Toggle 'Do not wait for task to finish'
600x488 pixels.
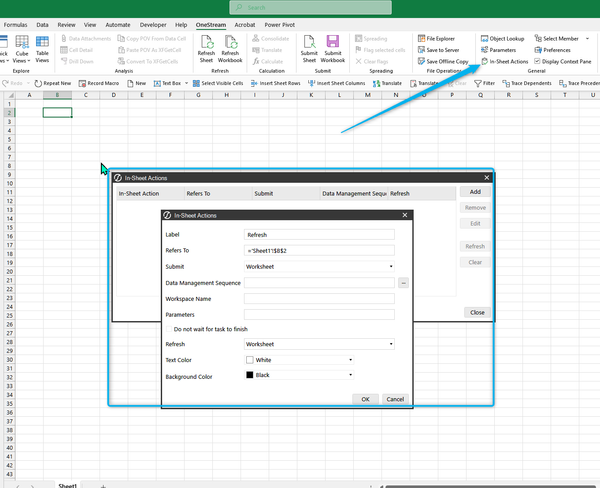point(168,328)
